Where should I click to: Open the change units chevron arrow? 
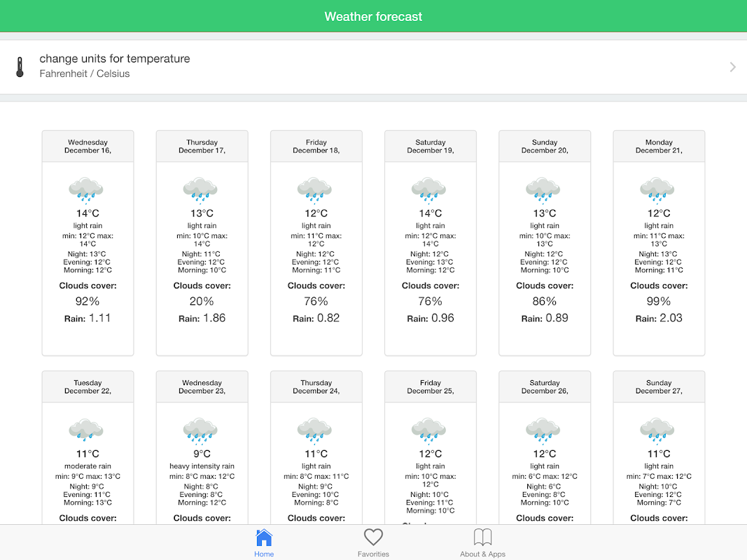point(733,67)
